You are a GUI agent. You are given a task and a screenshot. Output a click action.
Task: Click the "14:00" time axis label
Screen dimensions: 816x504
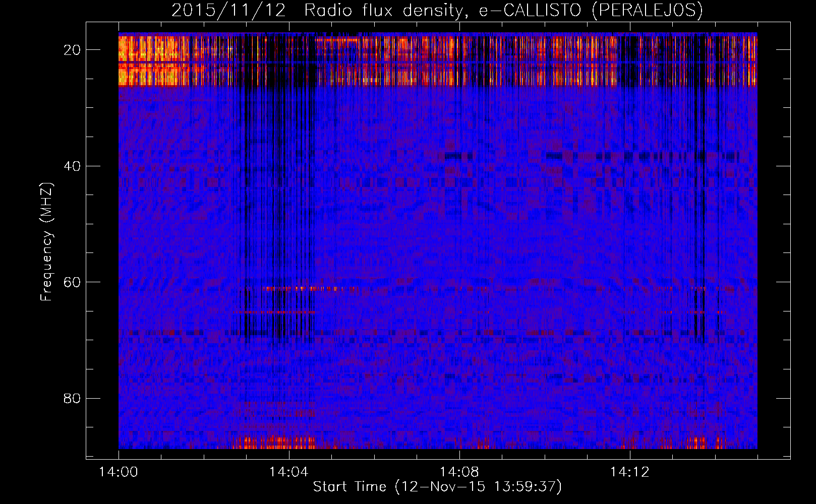point(119,472)
